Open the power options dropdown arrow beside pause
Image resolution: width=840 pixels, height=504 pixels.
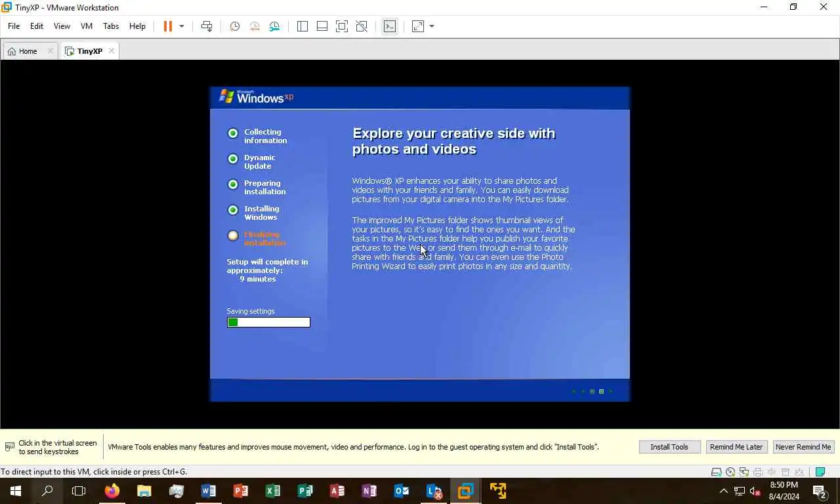tap(182, 26)
